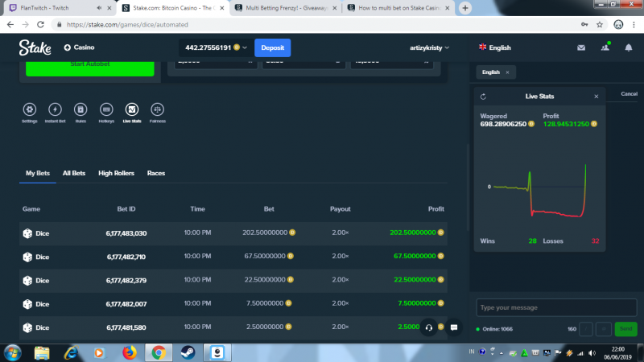Open the Casino section menu
This screenshot has height=362, width=644.
point(79,47)
